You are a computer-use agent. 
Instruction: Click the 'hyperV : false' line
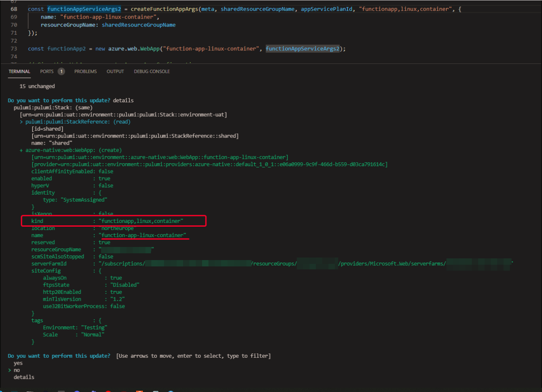pyautogui.click(x=72, y=186)
